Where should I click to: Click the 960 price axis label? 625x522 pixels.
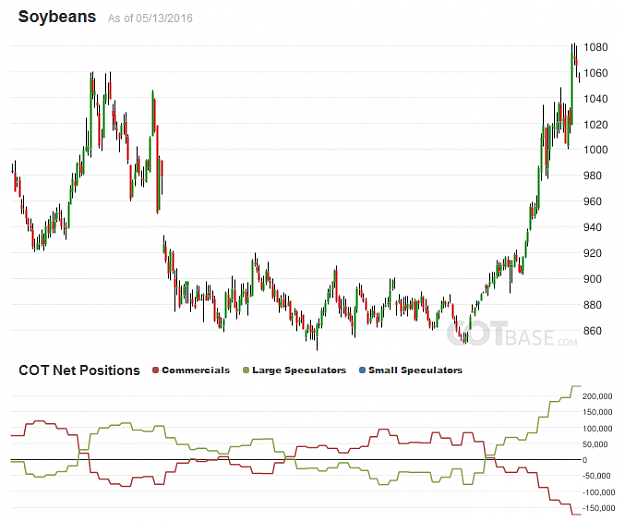[593, 201]
